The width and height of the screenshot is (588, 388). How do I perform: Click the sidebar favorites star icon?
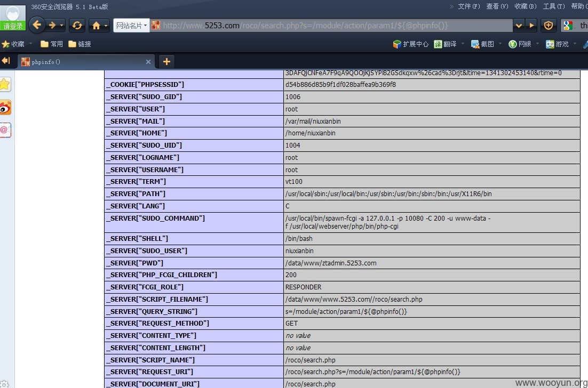pos(5,84)
